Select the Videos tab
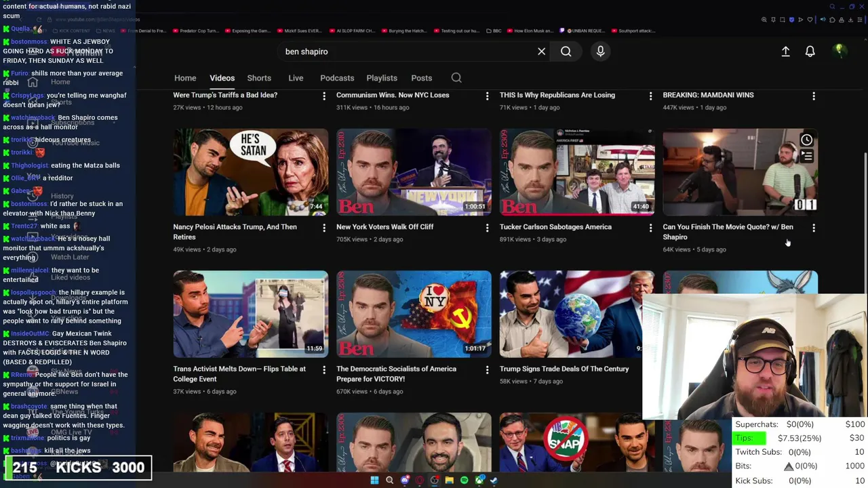The width and height of the screenshot is (868, 488). tap(222, 78)
